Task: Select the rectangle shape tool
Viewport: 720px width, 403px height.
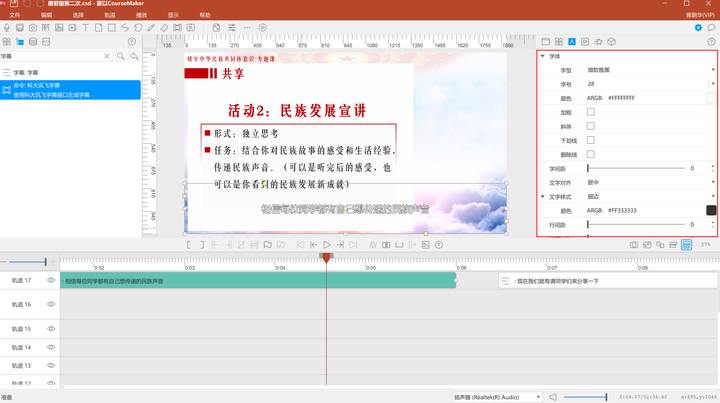Action: (112, 28)
